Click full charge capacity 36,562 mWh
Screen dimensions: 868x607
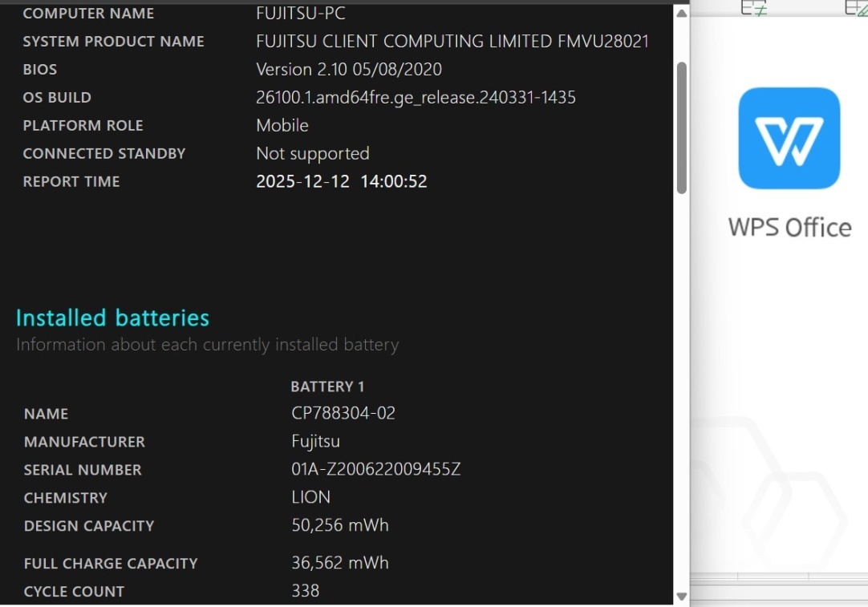[x=340, y=563]
